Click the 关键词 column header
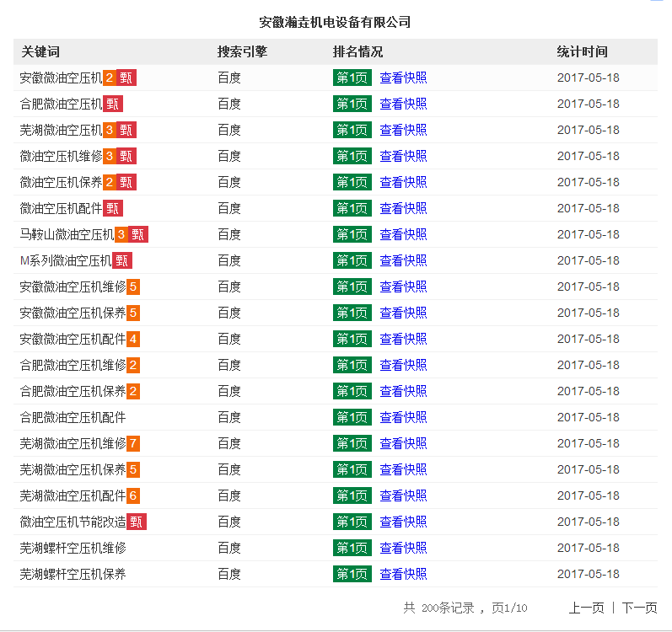Viewport: 672px width, 632px height. [40, 51]
